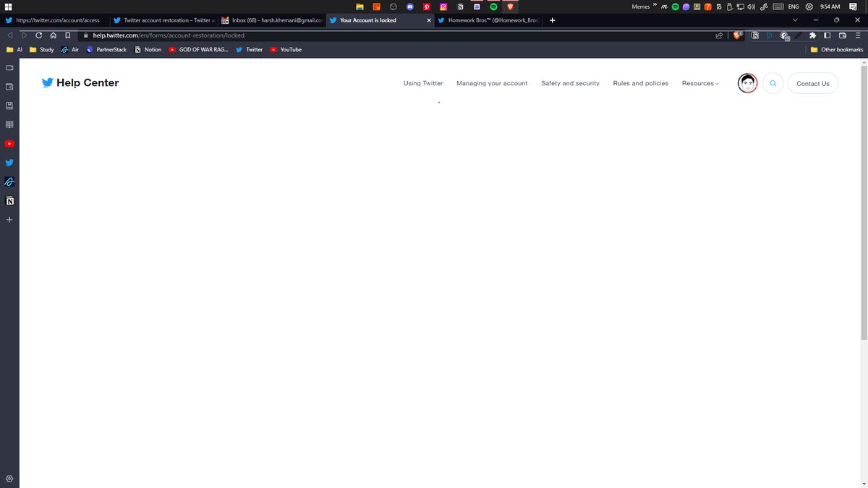Open the profile avatar on Help Center

748,83
